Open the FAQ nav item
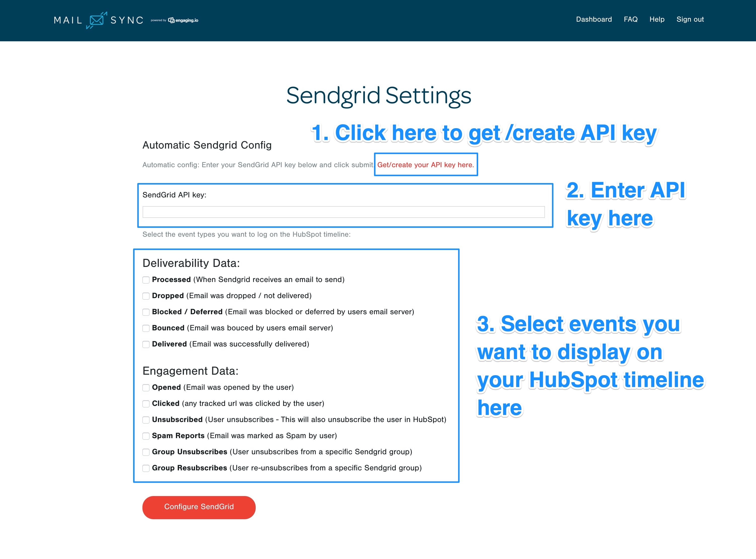This screenshot has width=756, height=559. (631, 19)
